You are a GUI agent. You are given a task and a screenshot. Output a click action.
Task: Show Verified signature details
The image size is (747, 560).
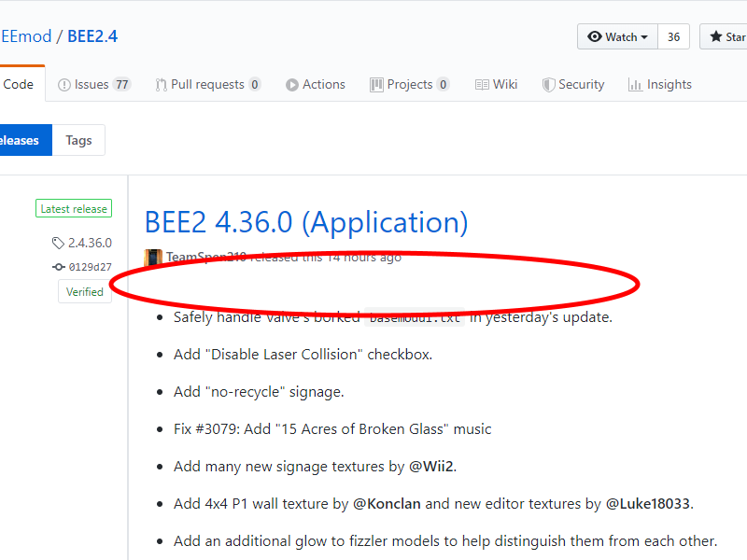click(x=85, y=291)
